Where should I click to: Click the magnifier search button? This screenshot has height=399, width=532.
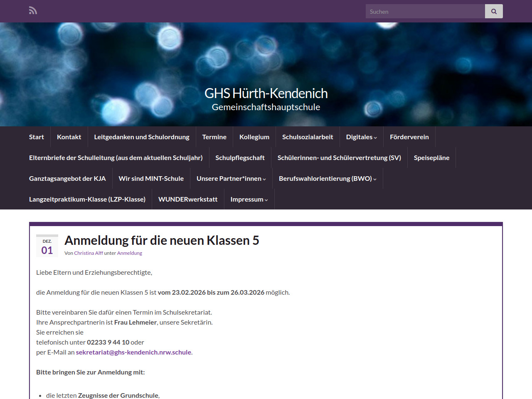pos(494,11)
